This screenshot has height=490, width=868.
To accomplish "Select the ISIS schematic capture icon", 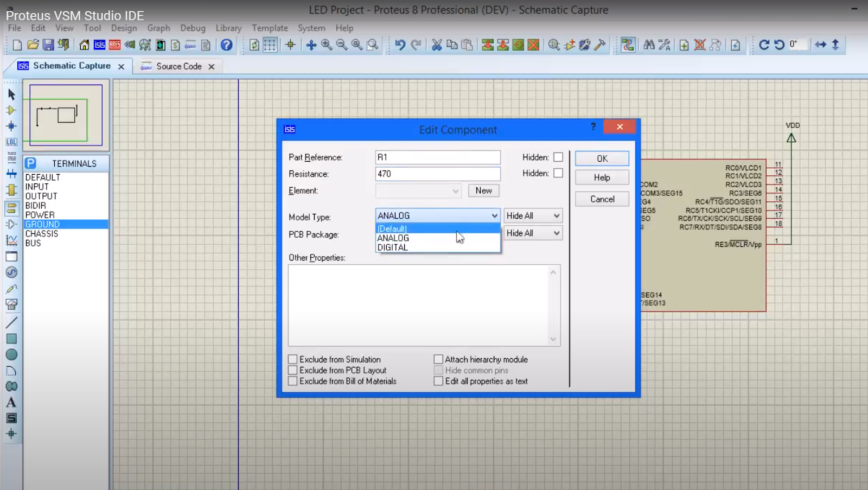I will pos(99,45).
